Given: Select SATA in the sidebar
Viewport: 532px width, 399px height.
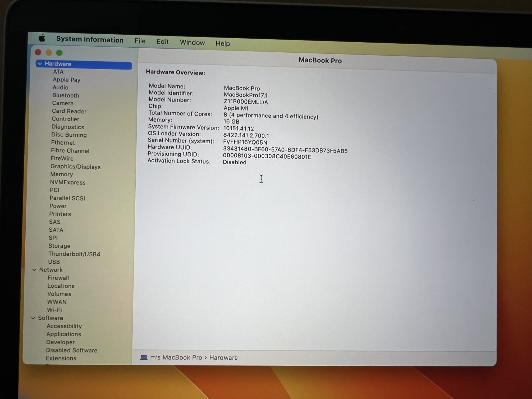Looking at the screenshot, I should point(56,230).
